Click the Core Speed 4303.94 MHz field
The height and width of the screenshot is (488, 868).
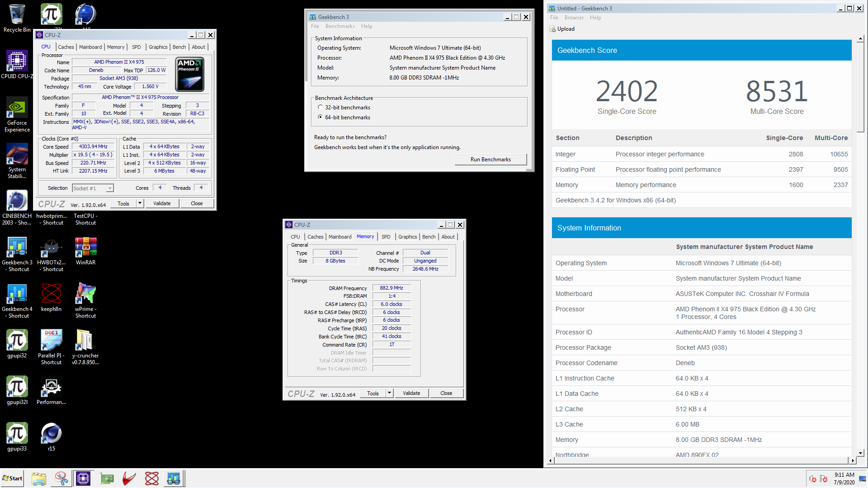point(93,146)
